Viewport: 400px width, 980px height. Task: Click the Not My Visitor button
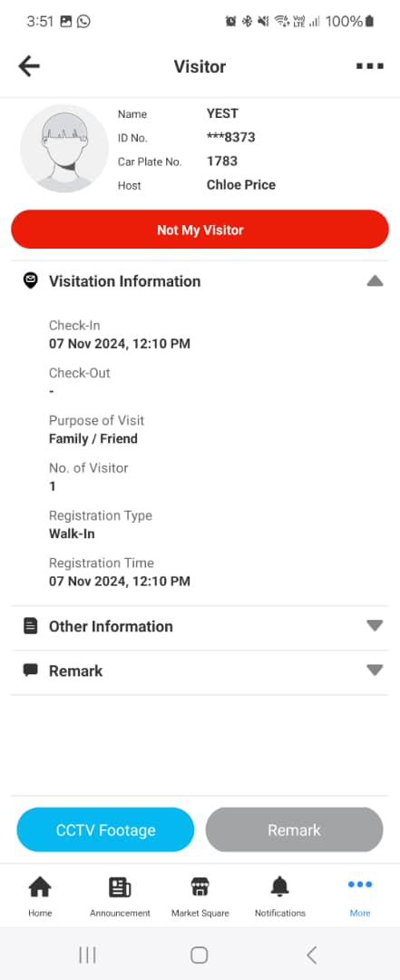pos(200,230)
